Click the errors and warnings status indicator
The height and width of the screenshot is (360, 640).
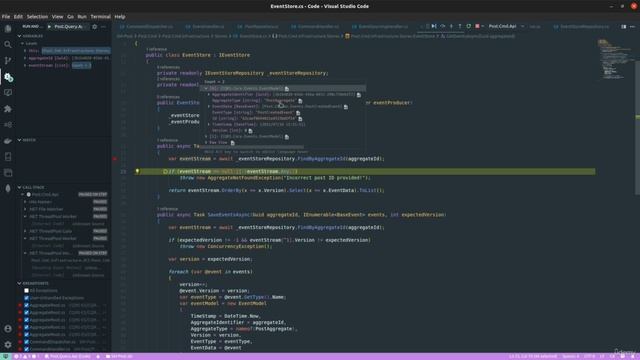(27, 356)
